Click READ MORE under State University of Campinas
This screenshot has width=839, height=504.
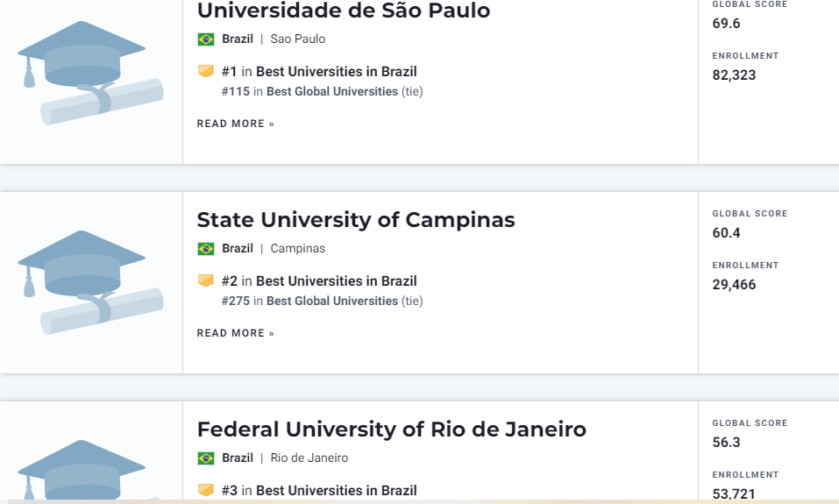tap(236, 333)
